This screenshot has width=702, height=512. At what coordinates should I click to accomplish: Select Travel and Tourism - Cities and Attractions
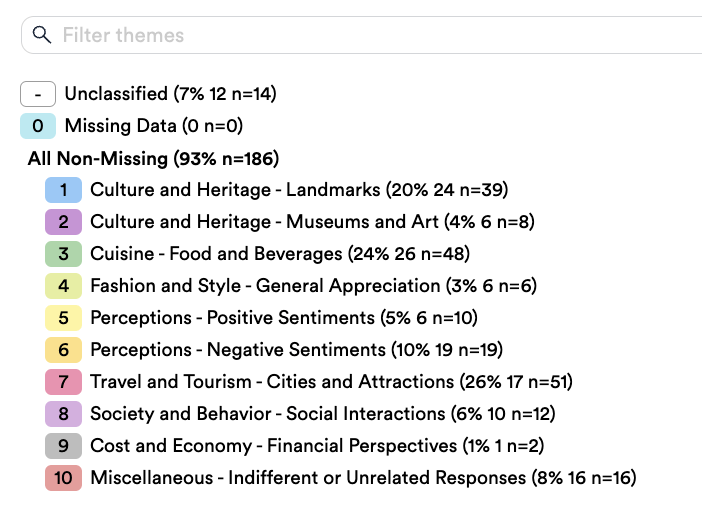(x=331, y=382)
